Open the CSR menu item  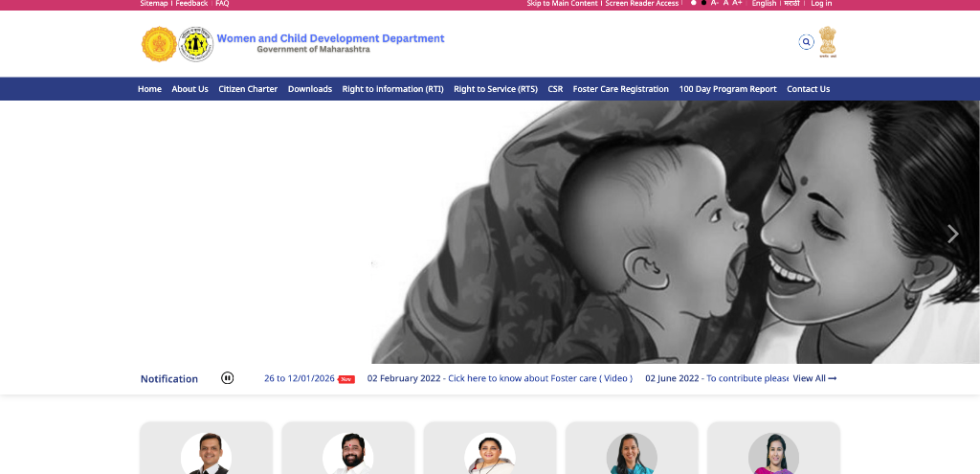tap(555, 89)
